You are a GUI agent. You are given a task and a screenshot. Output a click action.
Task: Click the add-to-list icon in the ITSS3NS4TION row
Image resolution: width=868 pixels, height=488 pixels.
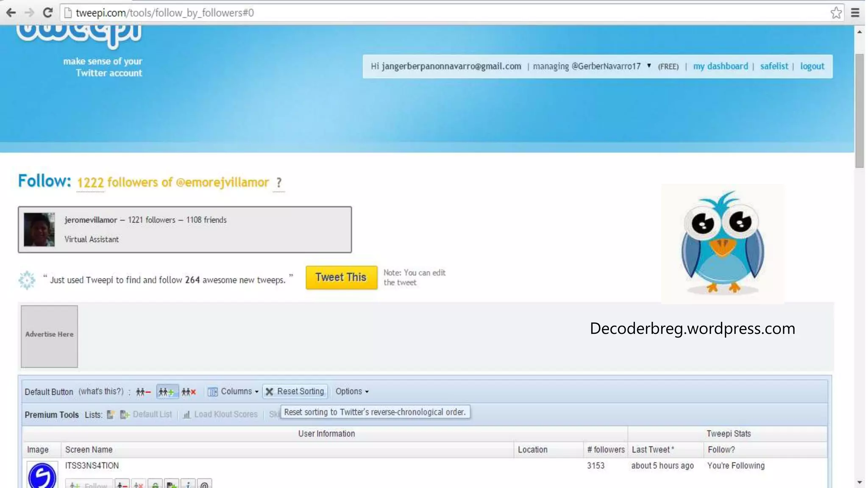[172, 484]
